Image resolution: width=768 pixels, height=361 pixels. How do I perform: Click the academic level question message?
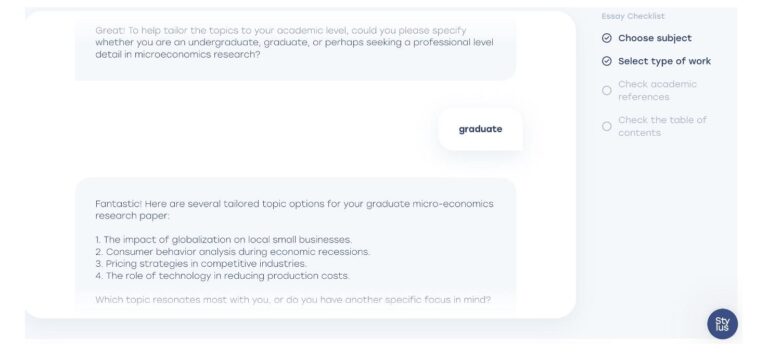(294, 43)
